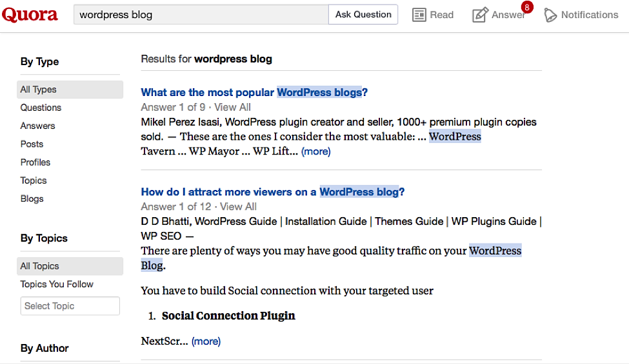The width and height of the screenshot is (629, 364).
Task: Click the Answer pencil icon
Action: (x=479, y=15)
